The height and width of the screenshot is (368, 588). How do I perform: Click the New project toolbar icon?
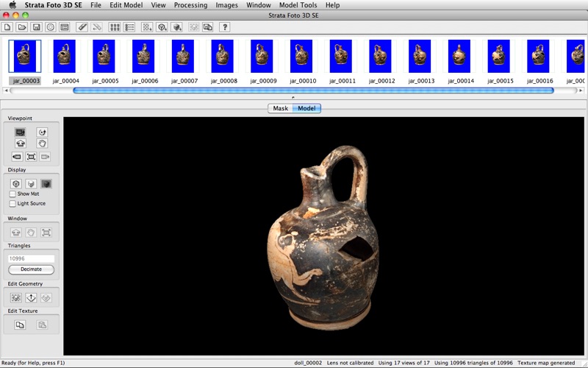8,27
